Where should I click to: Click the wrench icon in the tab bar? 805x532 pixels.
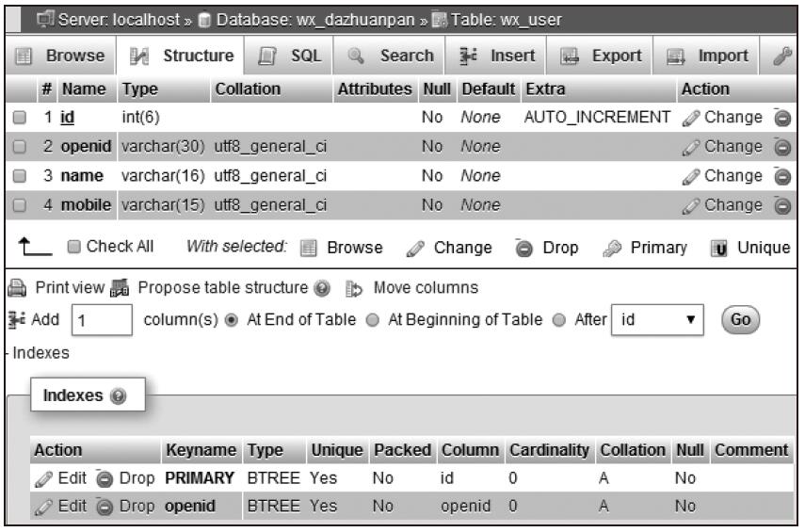click(x=782, y=56)
